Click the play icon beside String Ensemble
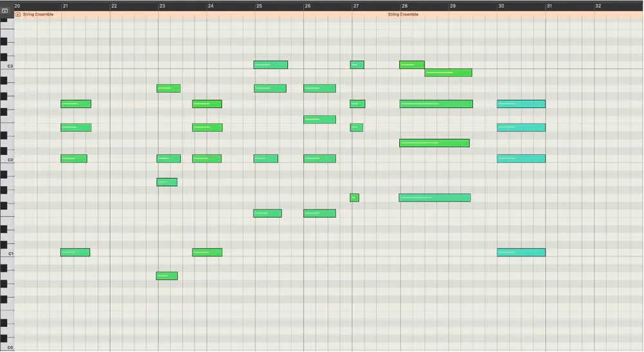This screenshot has width=644, height=352. click(x=17, y=14)
